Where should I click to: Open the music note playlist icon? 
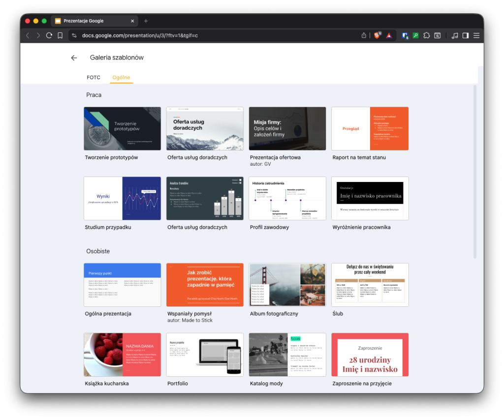tap(455, 35)
